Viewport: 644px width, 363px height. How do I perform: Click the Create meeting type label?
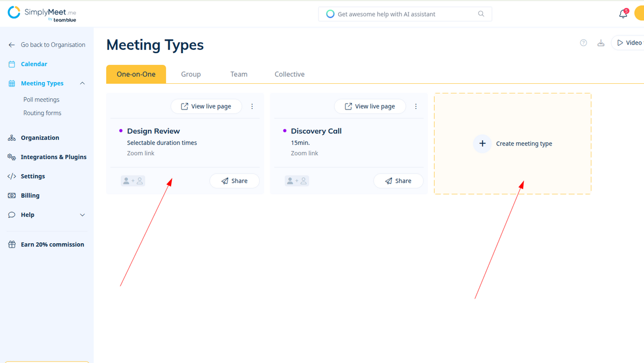(x=524, y=144)
